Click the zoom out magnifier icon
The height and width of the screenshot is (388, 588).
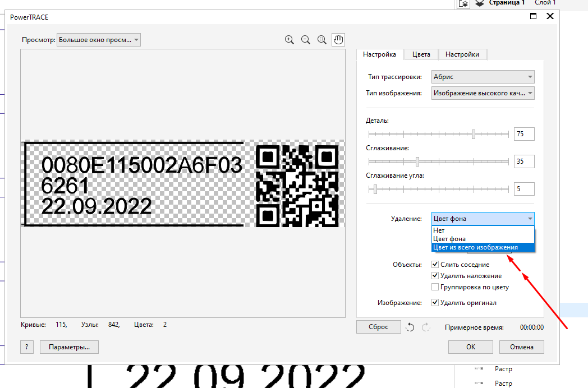point(306,40)
